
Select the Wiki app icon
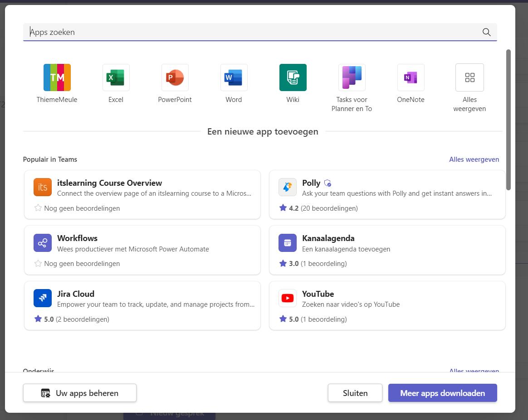point(293,77)
